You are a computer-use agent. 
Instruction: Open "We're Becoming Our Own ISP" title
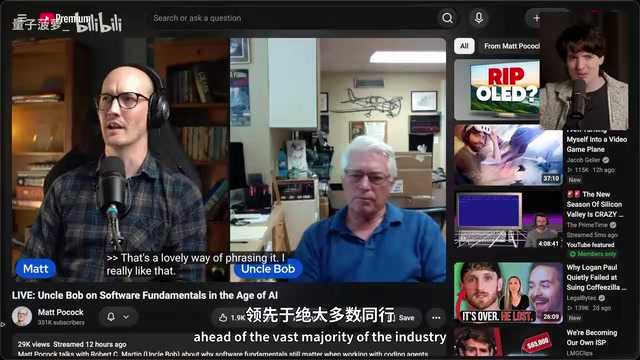(x=591, y=338)
